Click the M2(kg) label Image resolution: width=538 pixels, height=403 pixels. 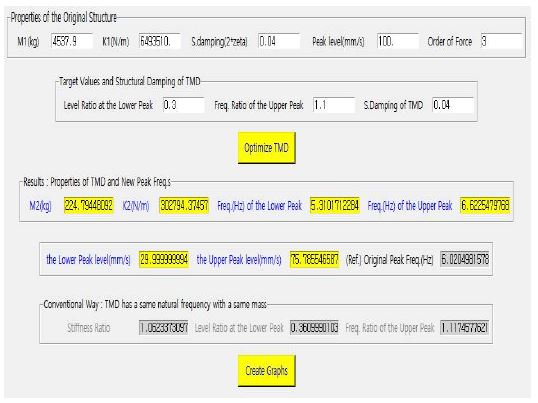pos(40,206)
